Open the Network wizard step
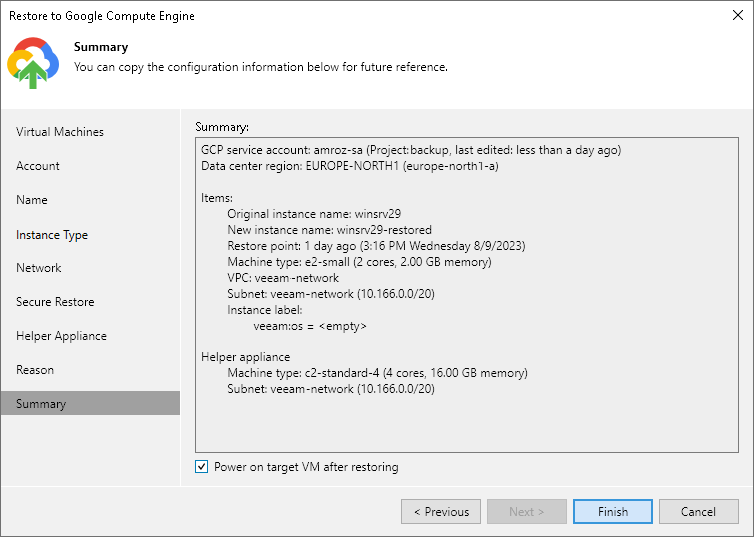The image size is (754, 537). click(38, 268)
